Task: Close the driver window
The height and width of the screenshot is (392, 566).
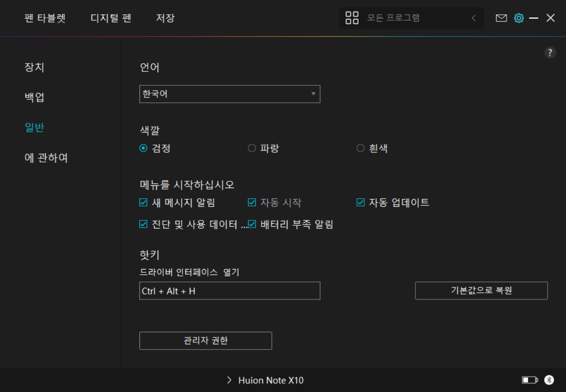Action: click(551, 18)
